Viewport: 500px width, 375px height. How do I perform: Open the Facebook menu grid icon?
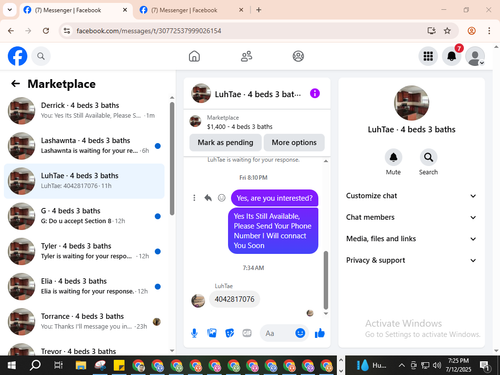(428, 56)
